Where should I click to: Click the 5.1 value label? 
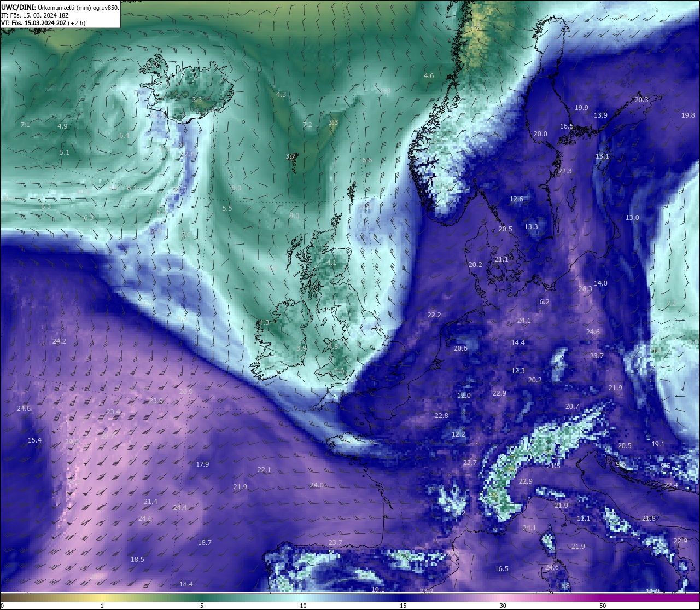[65, 152]
